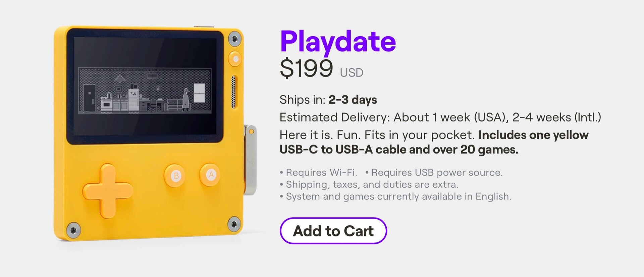Click the top-right screw of the device
Screen dimensions: 644x277
[235, 39]
